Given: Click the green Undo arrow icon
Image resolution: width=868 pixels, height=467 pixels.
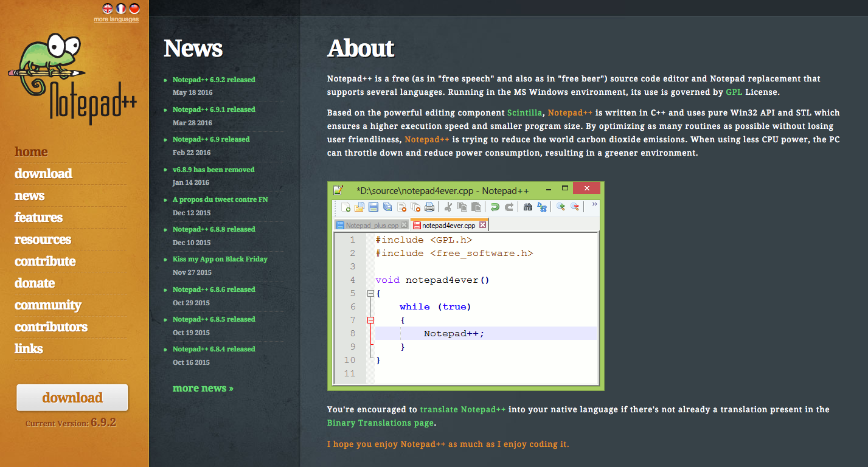Looking at the screenshot, I should (495, 207).
